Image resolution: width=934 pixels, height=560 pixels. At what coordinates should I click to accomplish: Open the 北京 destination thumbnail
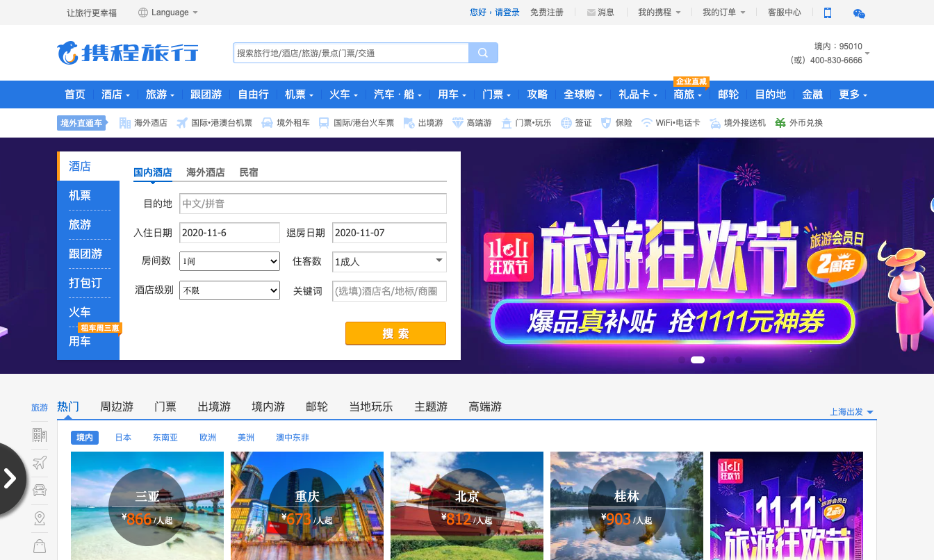tap(467, 506)
